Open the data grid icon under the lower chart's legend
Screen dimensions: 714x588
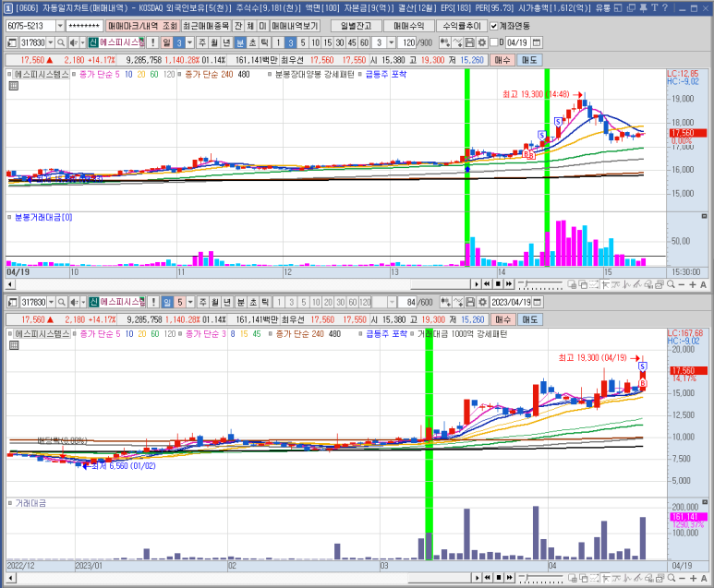[14, 345]
